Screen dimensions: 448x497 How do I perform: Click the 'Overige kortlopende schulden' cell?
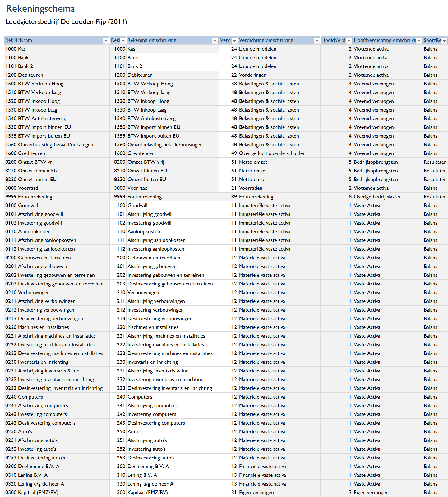point(272,153)
